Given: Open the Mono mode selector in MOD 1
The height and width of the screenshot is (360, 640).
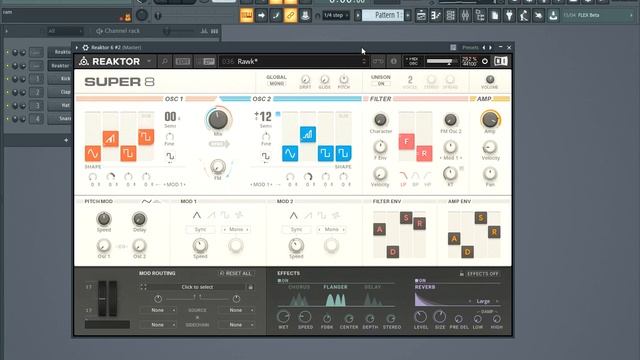Looking at the screenshot, I should point(236,229).
